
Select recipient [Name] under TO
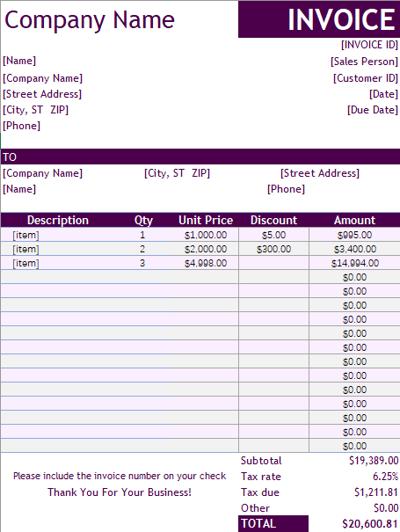pos(19,189)
